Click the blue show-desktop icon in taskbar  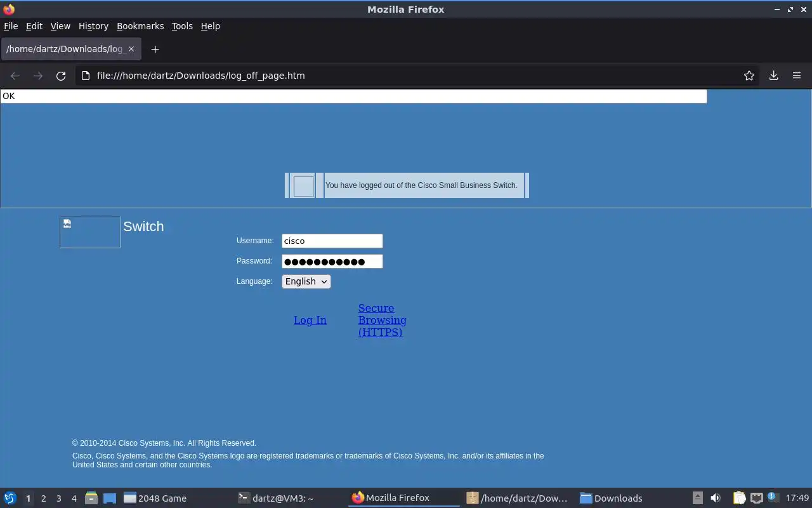[110, 498]
